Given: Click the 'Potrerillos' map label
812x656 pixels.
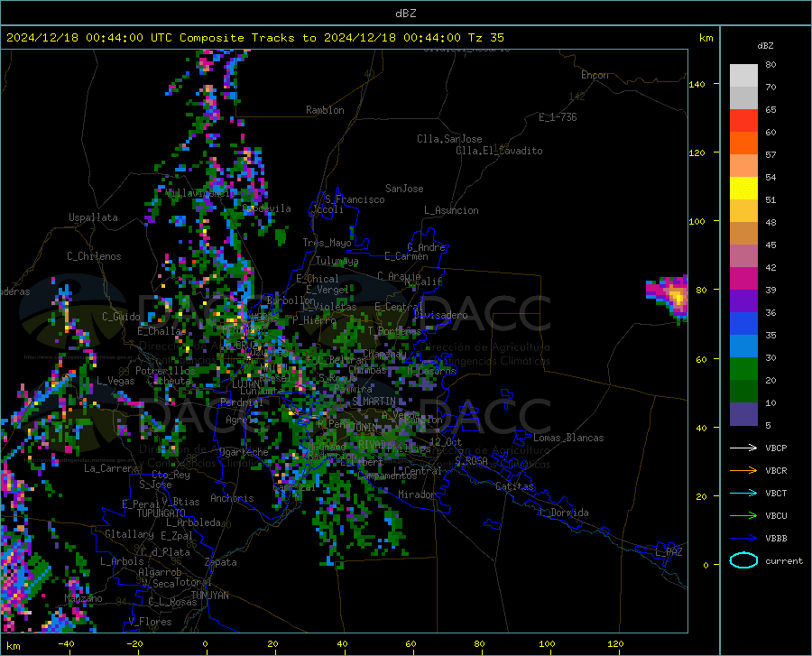Looking at the screenshot, I should pyautogui.click(x=165, y=371).
